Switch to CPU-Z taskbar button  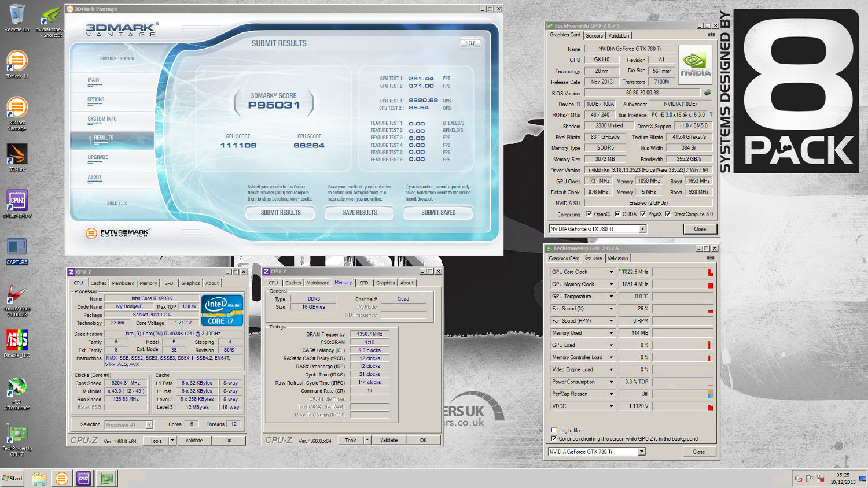pyautogui.click(x=84, y=479)
